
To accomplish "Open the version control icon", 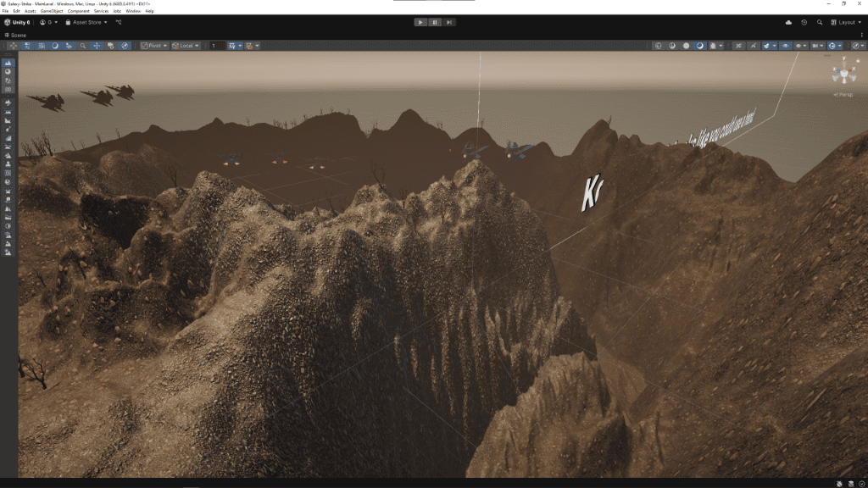I will (119, 22).
